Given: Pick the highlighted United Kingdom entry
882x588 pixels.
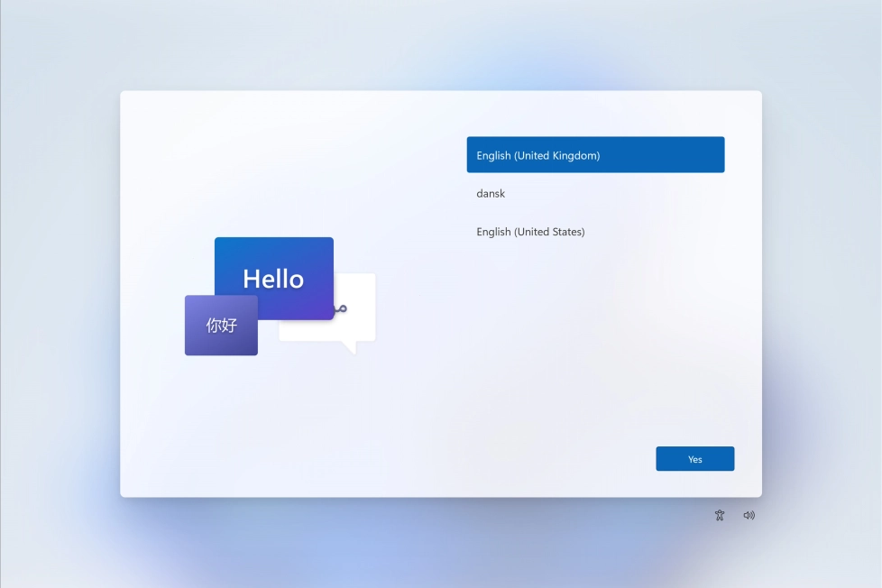Looking at the screenshot, I should coord(595,155).
